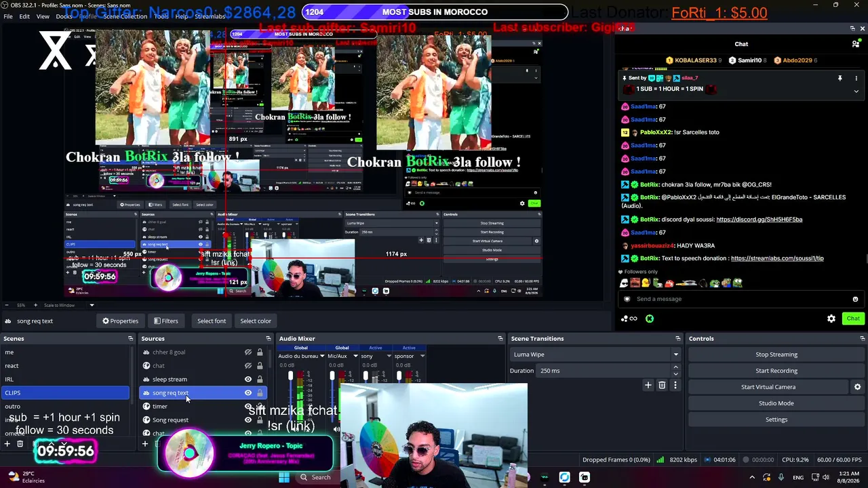Show the chher 8 goal source
Image resolution: width=868 pixels, height=488 pixels.
pyautogui.click(x=248, y=352)
